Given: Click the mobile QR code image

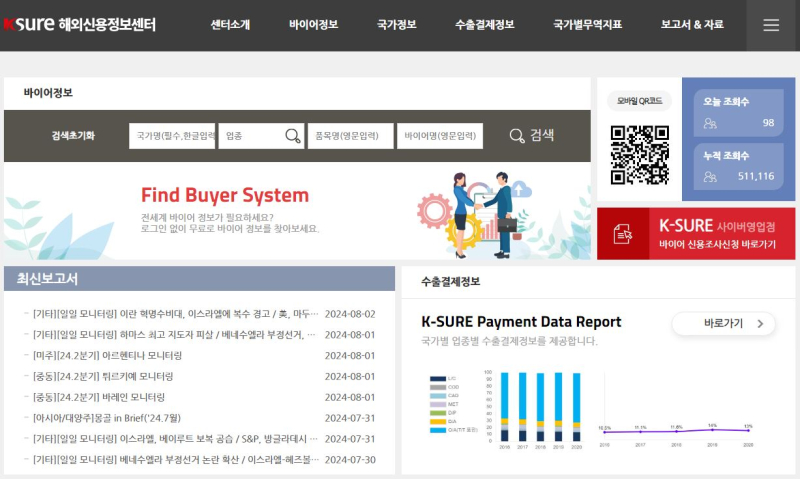Looking at the screenshot, I should coord(639,155).
